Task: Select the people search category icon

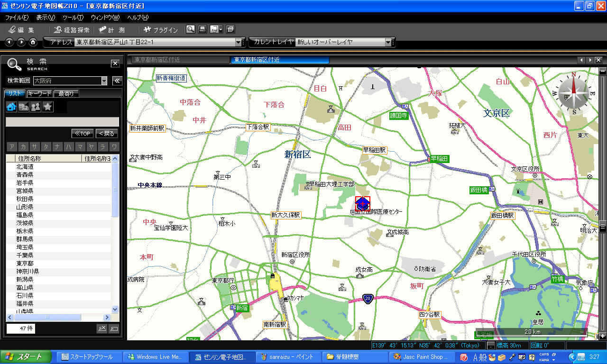Action: (36, 107)
